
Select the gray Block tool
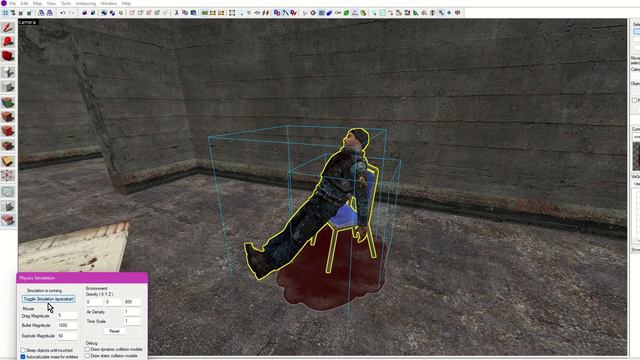[x=8, y=87]
